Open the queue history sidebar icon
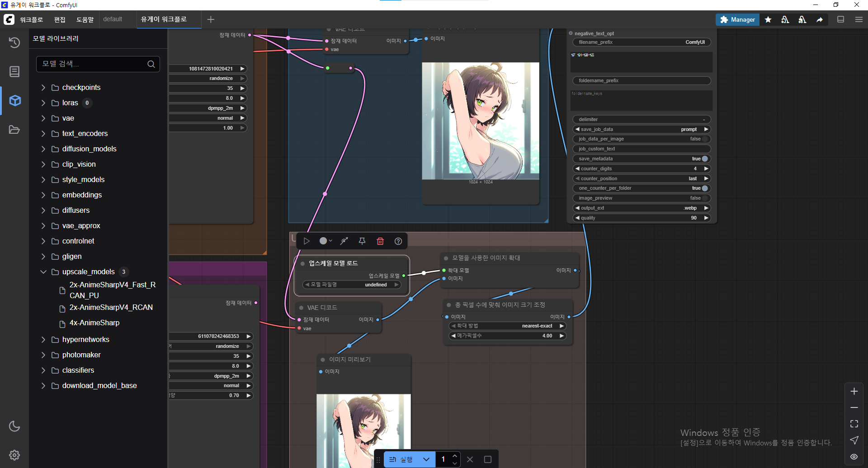868x468 pixels. [x=14, y=42]
